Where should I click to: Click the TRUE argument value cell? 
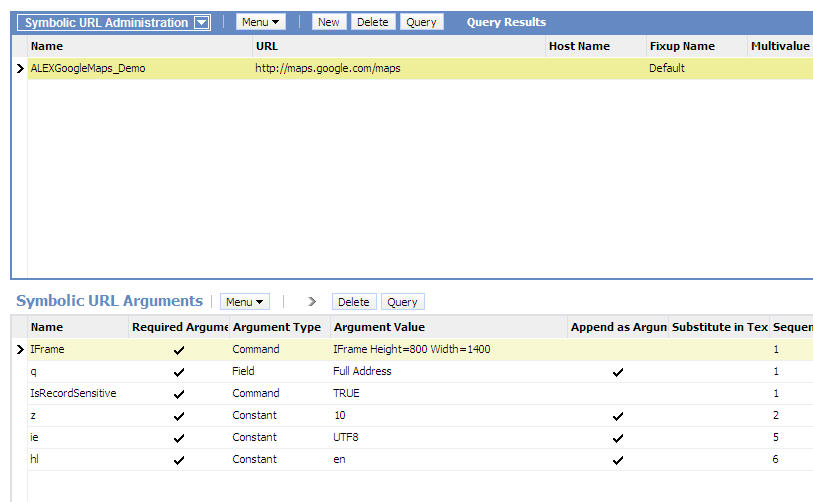(449, 393)
